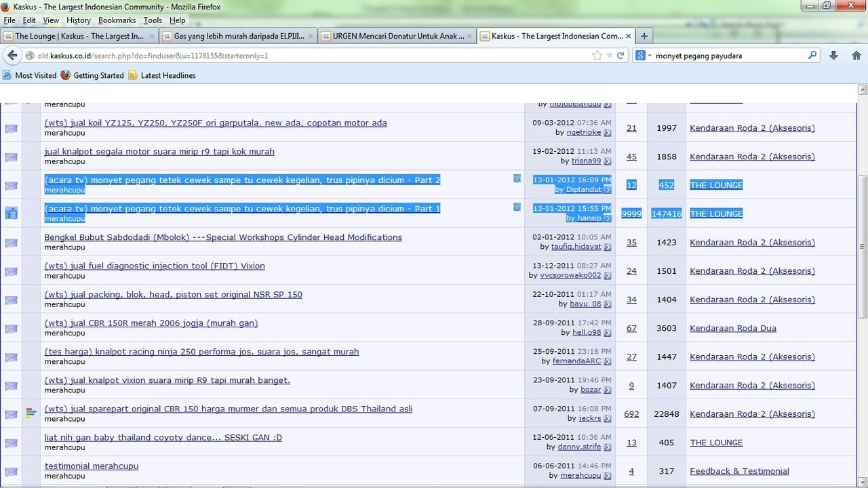Image resolution: width=868 pixels, height=488 pixels.
Task: Go to last post arrow next to taufiq.hidayat
Action: point(608,247)
